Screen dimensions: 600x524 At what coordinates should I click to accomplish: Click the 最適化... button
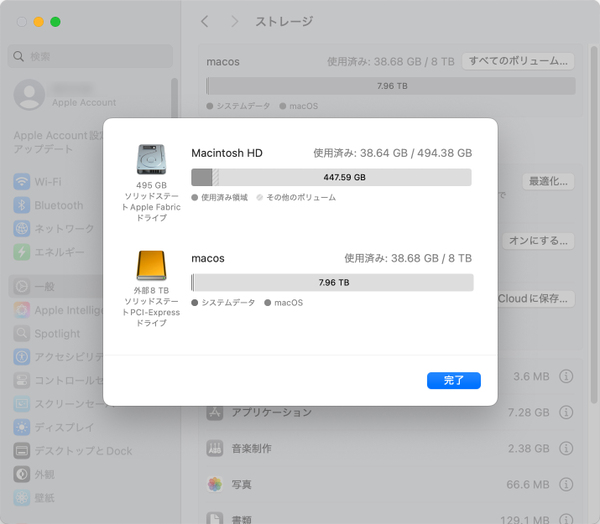(548, 181)
